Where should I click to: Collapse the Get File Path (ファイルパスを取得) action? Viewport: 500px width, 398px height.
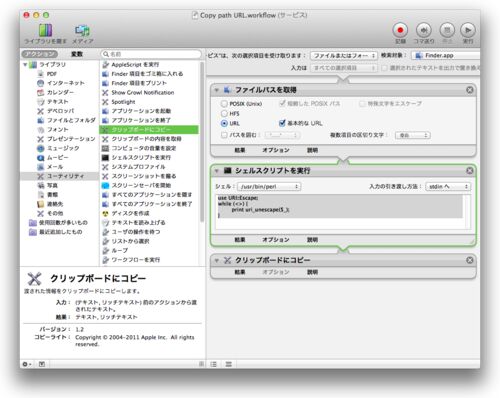(217, 90)
